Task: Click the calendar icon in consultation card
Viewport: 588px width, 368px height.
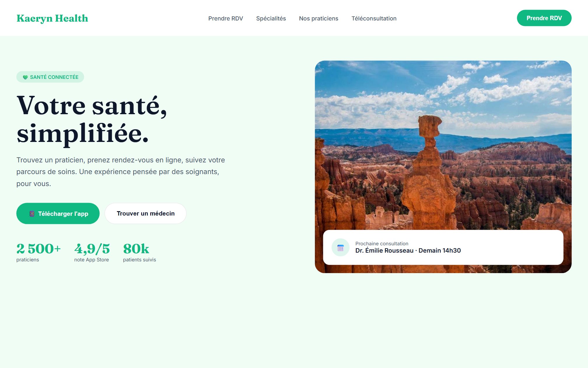Action: click(x=340, y=248)
